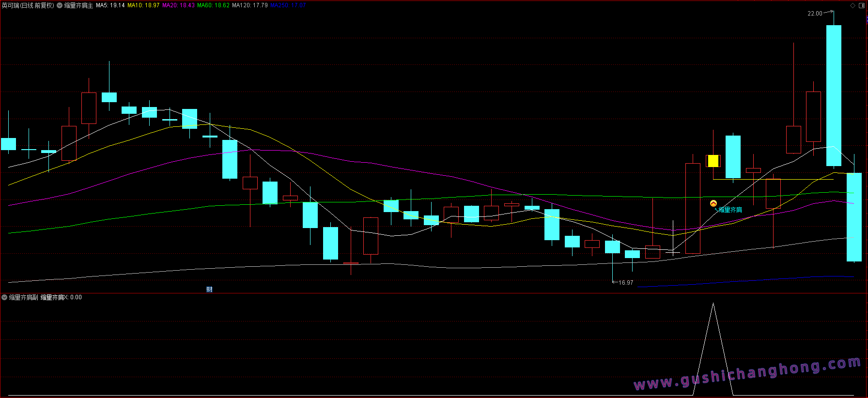Image resolution: width=868 pixels, height=398 pixels.
Task: Select the MA120: 17.79 indicator label
Action: tap(249, 6)
